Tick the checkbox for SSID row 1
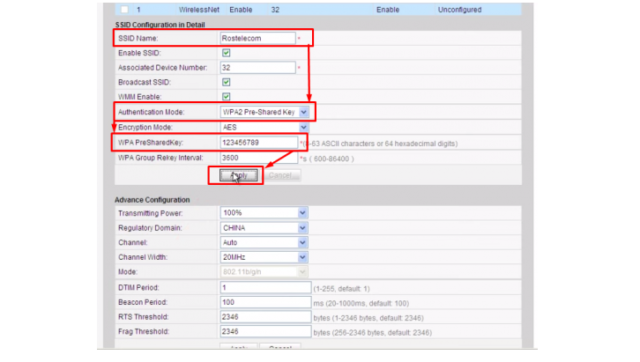 (x=124, y=9)
